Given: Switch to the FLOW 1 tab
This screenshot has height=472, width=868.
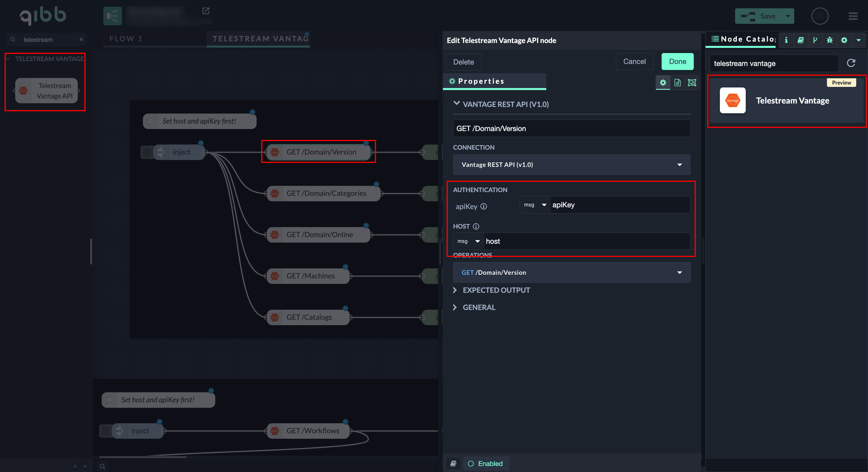Looking at the screenshot, I should (x=126, y=39).
